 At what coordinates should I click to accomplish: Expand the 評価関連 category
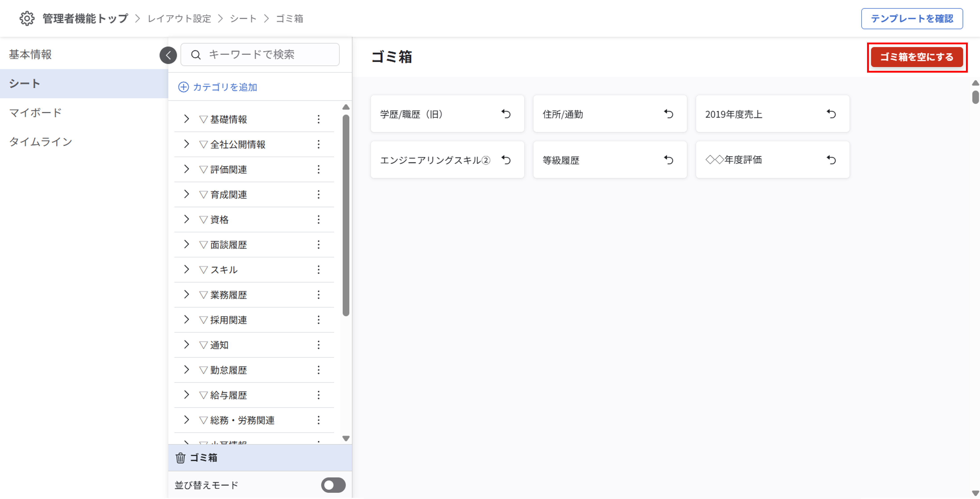(x=186, y=169)
